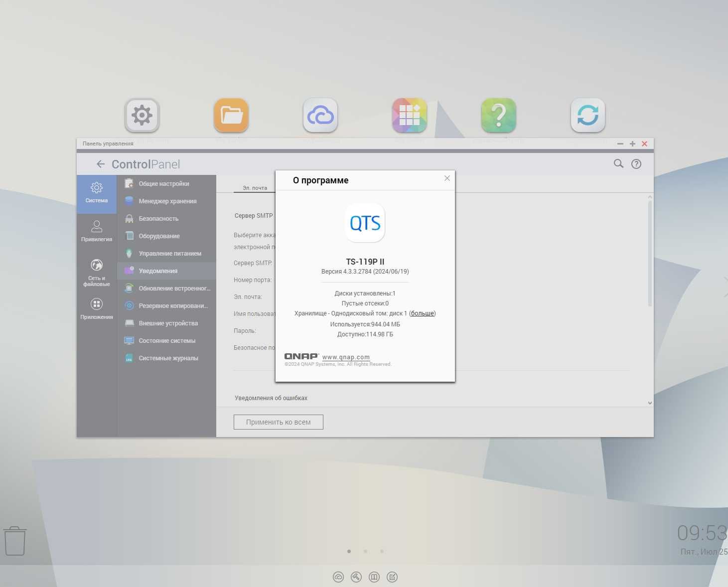Open www.qnap.com link
Viewport: 728px width, 587px height.
point(346,357)
